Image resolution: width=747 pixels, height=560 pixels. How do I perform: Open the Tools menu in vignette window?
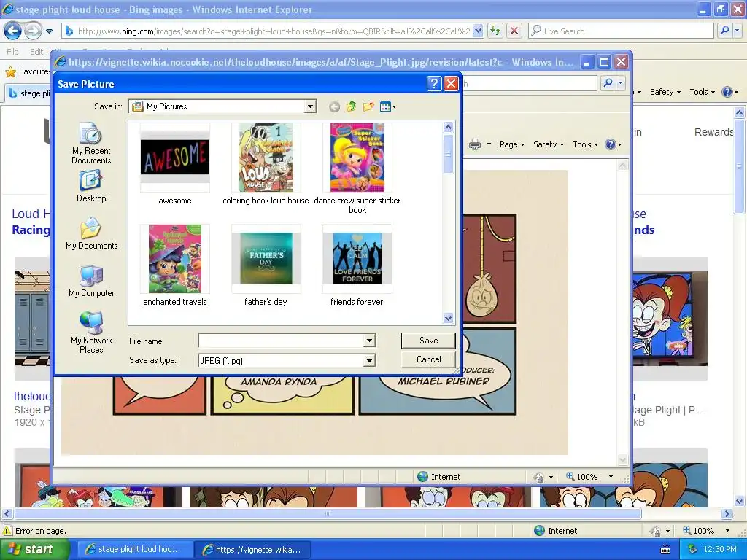[x=585, y=144]
